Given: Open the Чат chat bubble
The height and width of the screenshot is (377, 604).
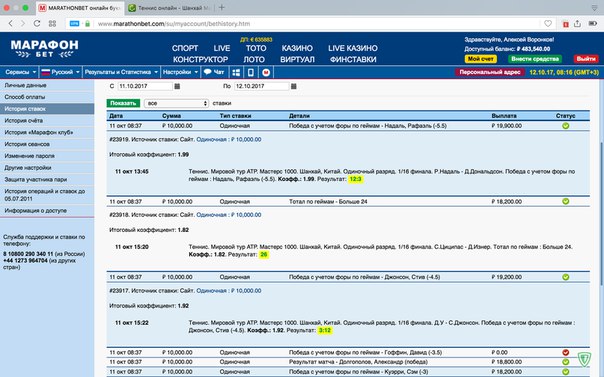Looking at the screenshot, I should [x=214, y=72].
